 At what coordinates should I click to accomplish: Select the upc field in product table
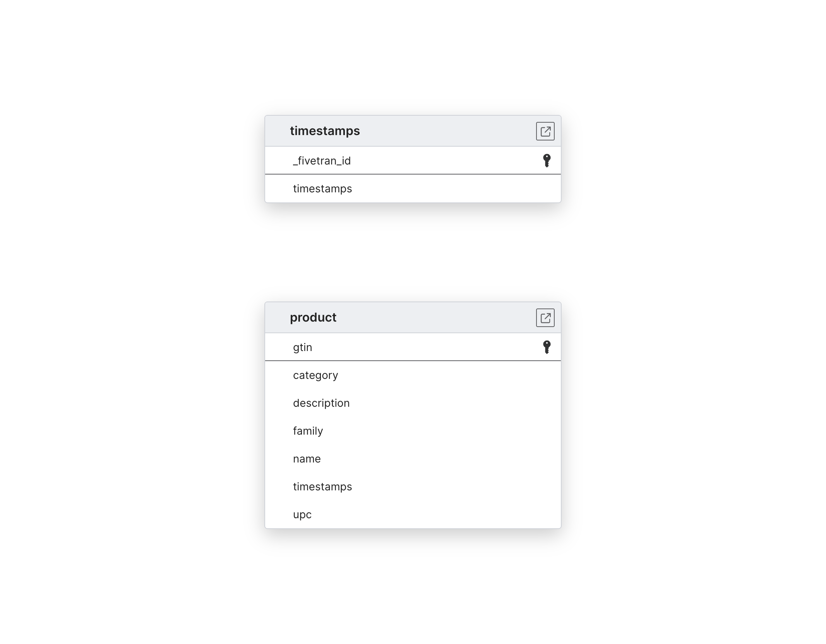tap(302, 516)
